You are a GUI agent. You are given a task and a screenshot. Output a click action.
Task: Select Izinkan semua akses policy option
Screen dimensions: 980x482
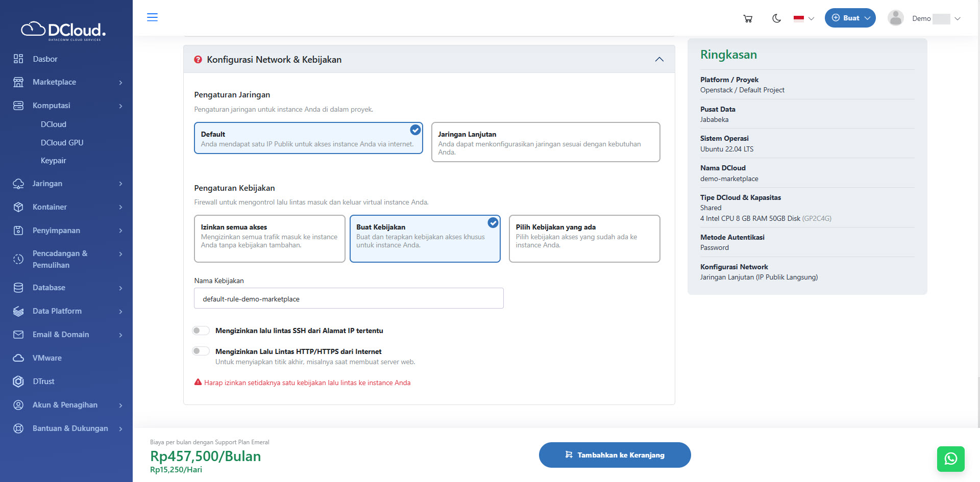click(x=269, y=238)
